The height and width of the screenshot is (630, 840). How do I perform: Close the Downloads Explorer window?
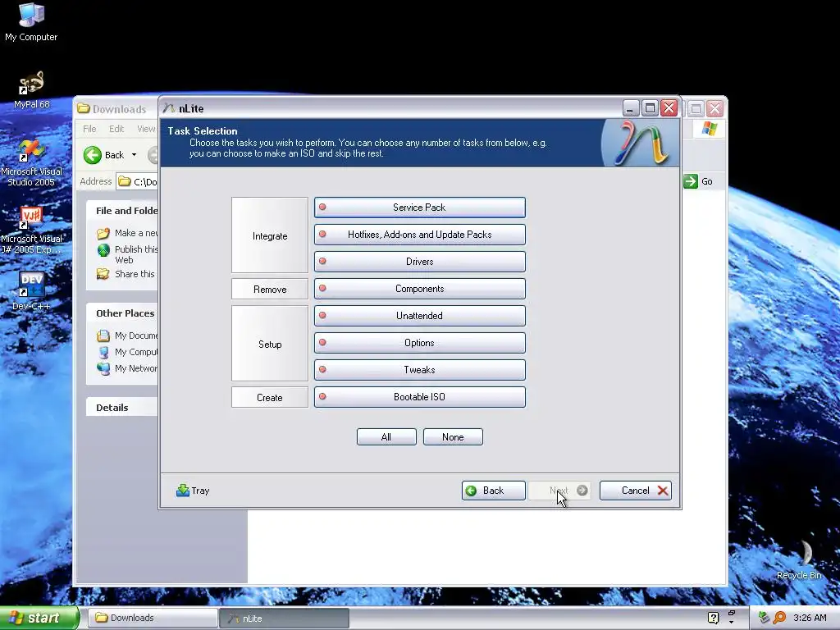tap(715, 109)
